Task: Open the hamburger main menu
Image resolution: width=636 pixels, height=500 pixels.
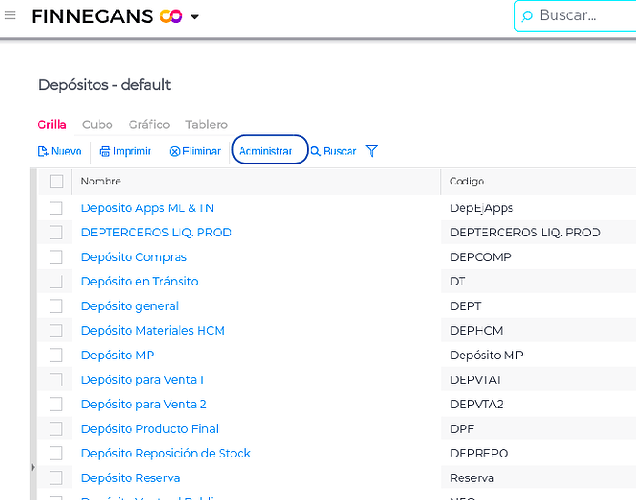Action: 10,16
